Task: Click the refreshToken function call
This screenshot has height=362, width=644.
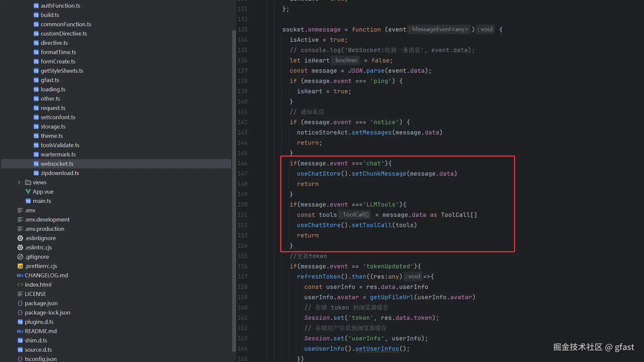Action: coord(319,277)
